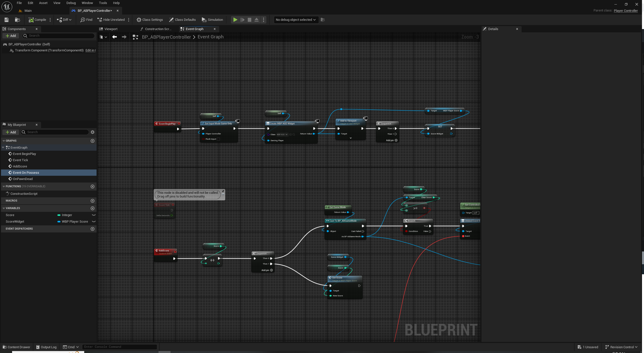Screen dimensions: 644x353
Task: Open Hide Unrelated options menu
Action: (x=129, y=20)
